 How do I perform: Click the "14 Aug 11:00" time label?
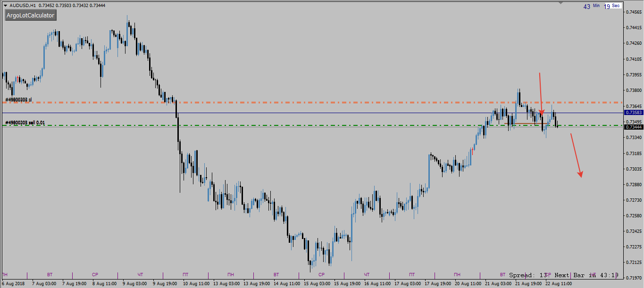tap(287, 284)
